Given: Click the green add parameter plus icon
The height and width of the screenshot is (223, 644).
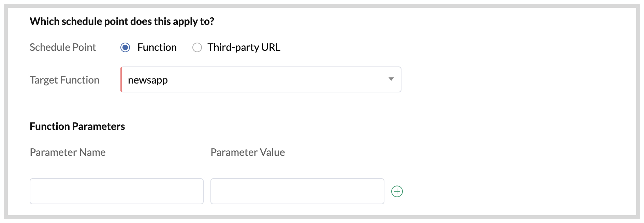Looking at the screenshot, I should 397,191.
